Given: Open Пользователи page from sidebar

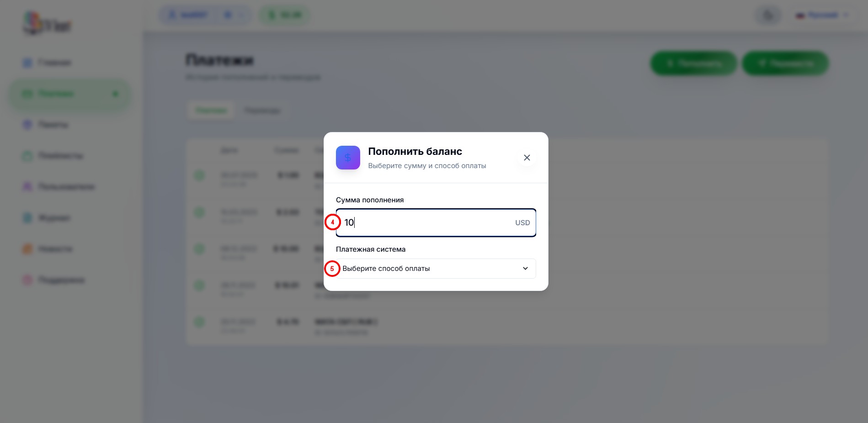Looking at the screenshot, I should (66, 187).
